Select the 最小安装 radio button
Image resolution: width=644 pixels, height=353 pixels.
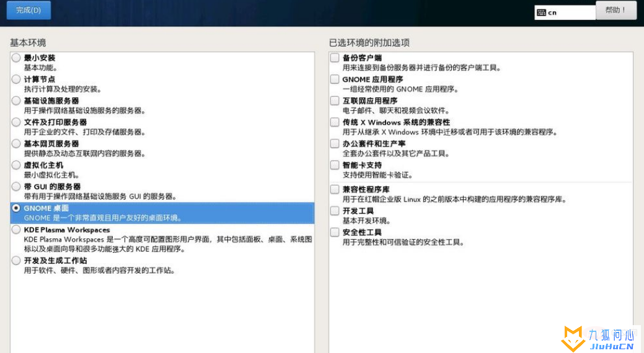(16, 58)
